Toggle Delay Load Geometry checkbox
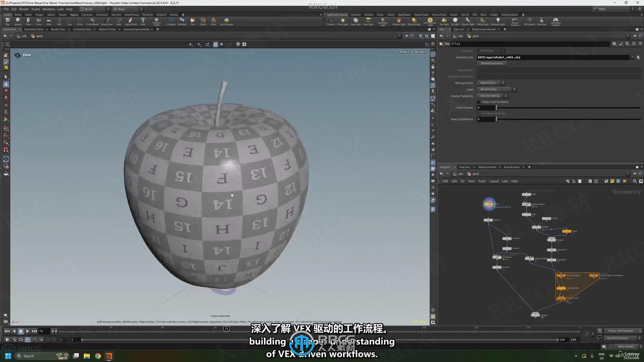This screenshot has height=362, width=644. coord(479,102)
